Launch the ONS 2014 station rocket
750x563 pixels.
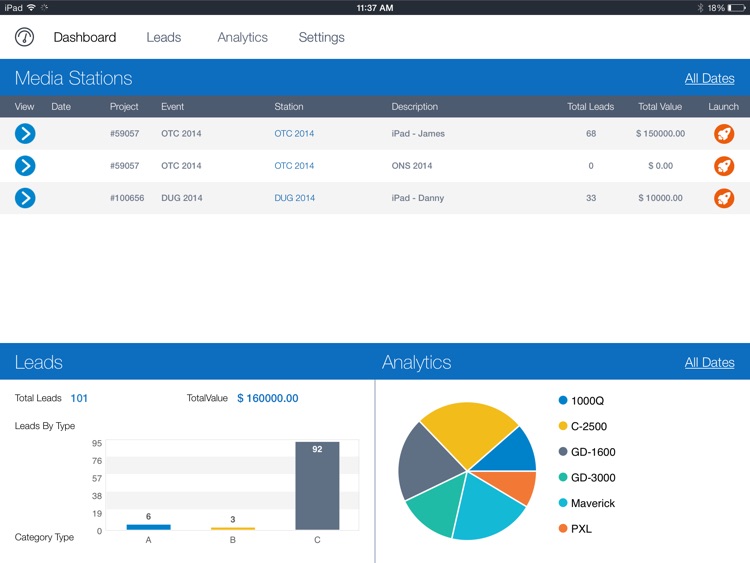(724, 166)
